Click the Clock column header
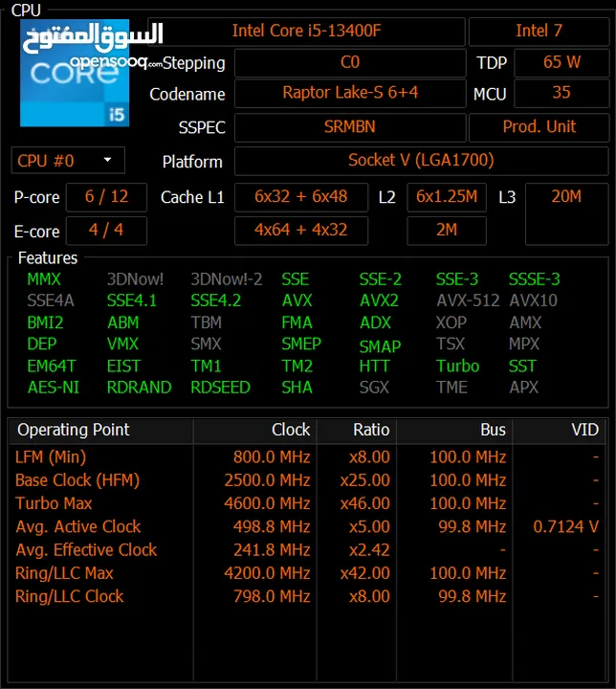 (x=254, y=431)
